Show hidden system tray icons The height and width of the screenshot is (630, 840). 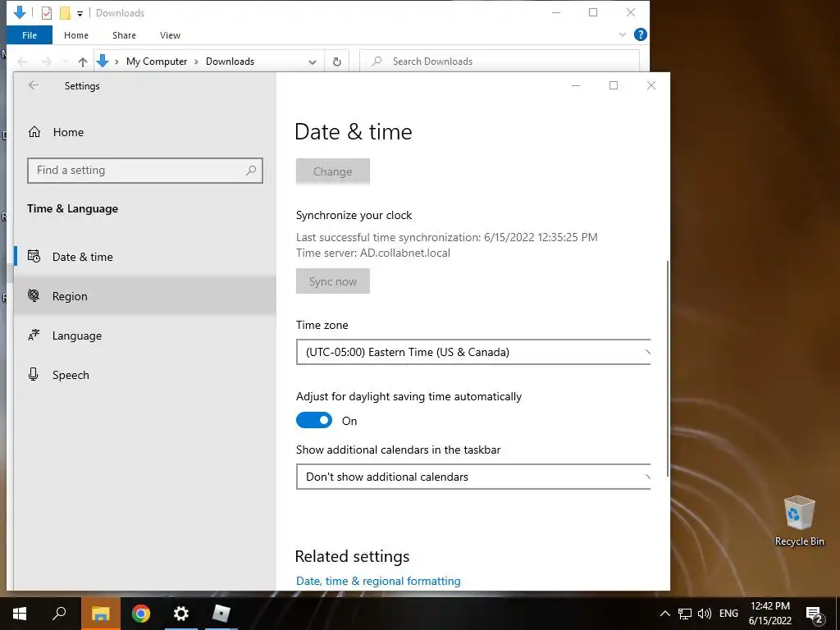(664, 614)
